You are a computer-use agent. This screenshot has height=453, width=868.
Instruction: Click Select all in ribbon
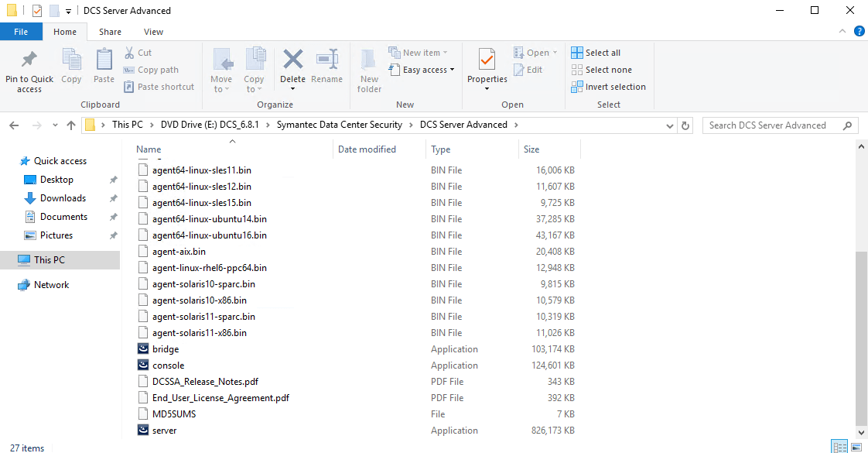click(x=596, y=53)
